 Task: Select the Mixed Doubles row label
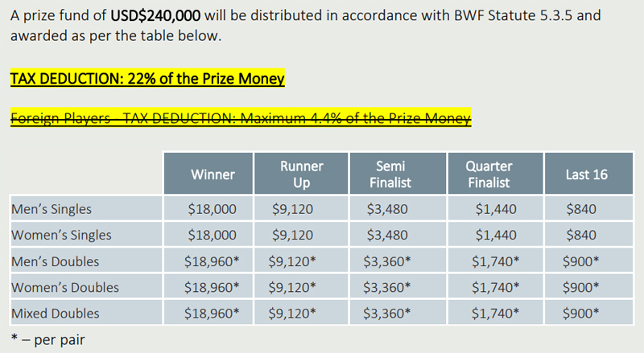56,313
